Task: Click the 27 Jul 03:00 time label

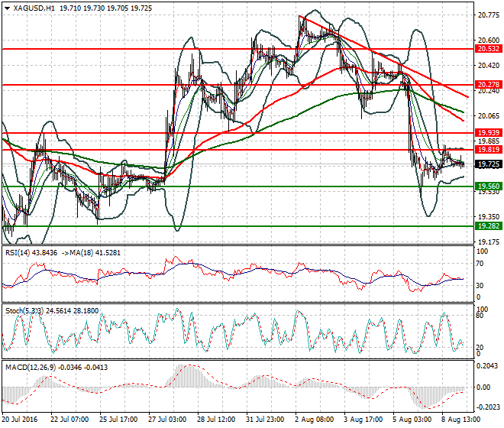Action: click(x=167, y=420)
